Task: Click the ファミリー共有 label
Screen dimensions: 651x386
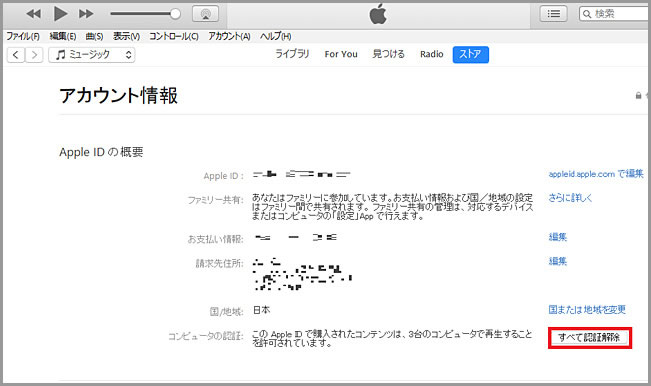Action: (215, 200)
